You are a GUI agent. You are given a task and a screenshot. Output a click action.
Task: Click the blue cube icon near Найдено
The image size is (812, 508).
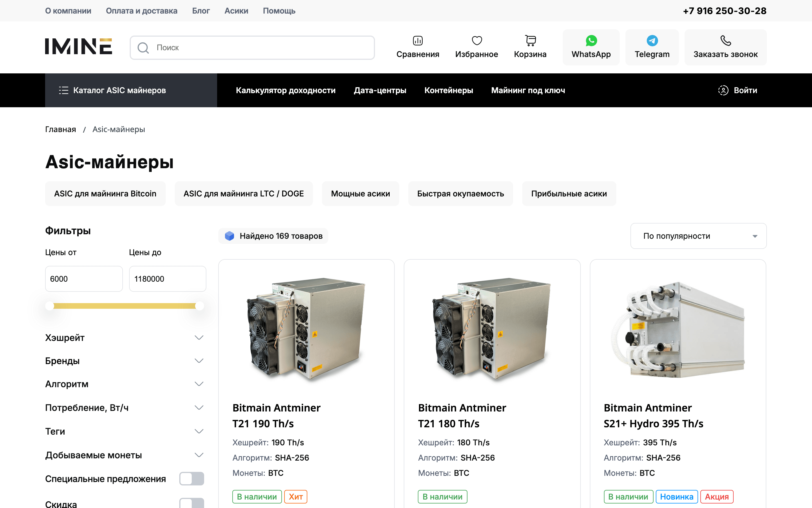click(x=229, y=236)
